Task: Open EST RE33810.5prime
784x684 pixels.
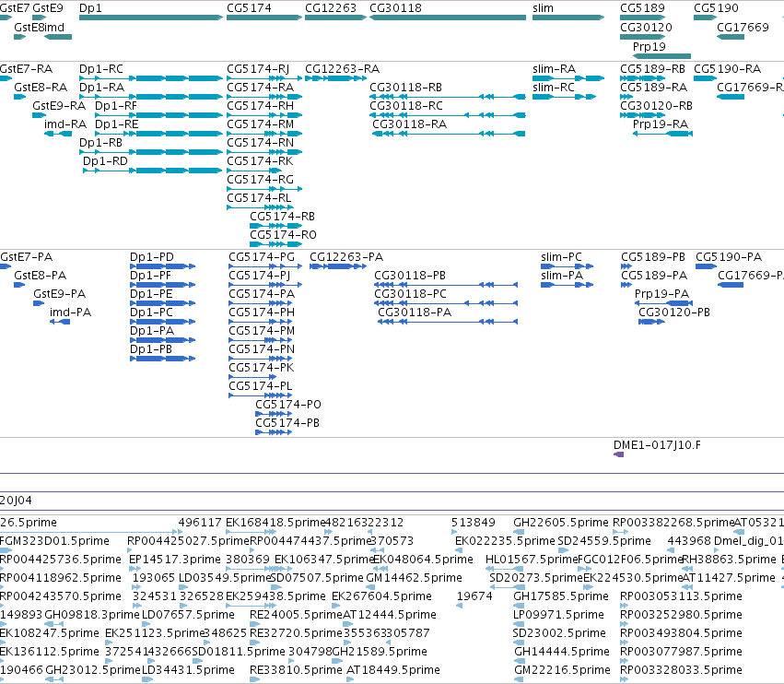Action: (x=254, y=679)
